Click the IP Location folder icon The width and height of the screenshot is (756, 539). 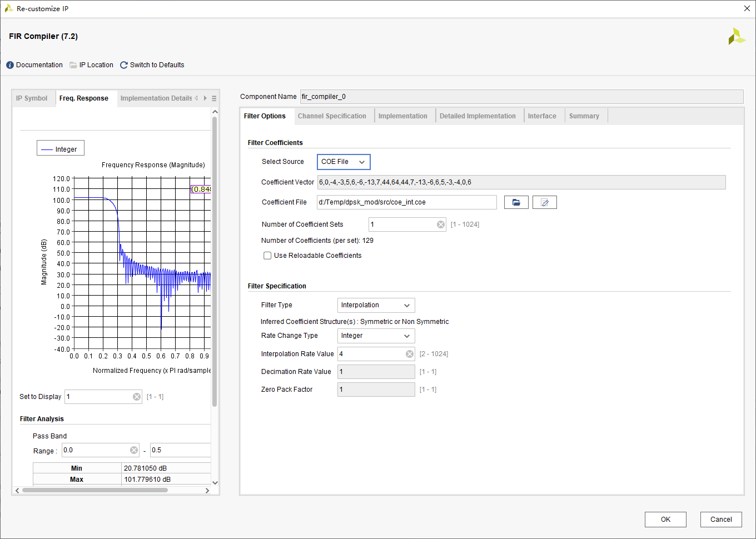pos(73,65)
